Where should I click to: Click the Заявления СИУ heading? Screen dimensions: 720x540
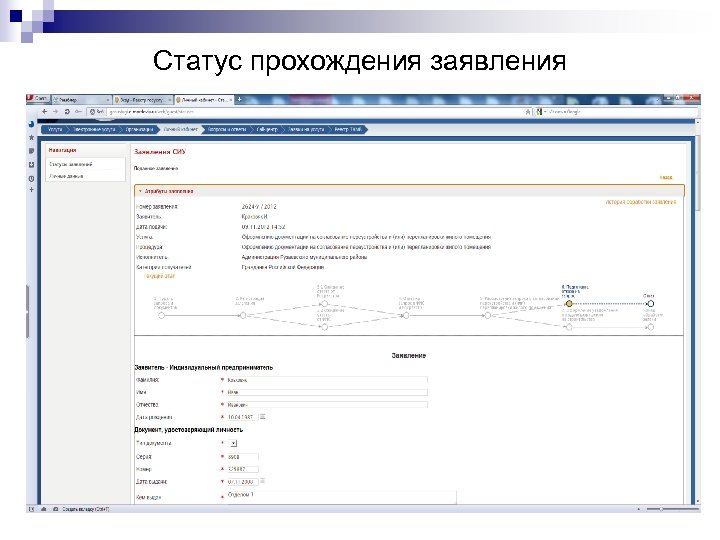tap(159, 152)
